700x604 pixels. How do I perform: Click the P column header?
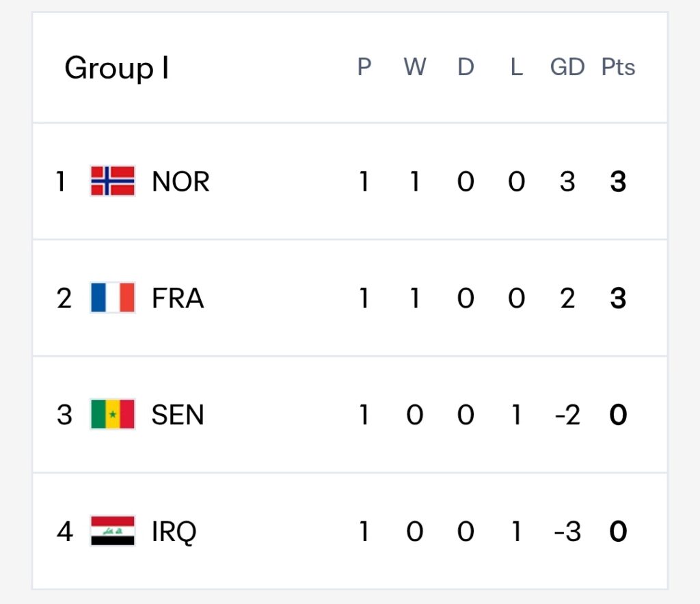364,68
